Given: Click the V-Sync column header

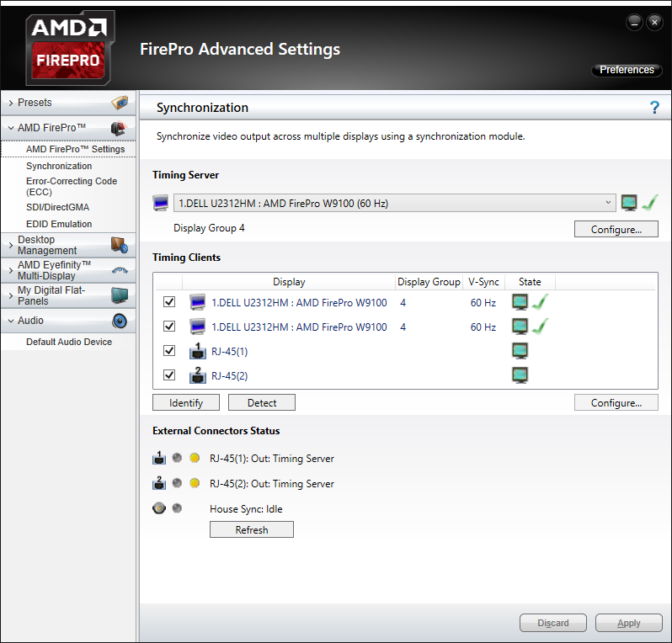Looking at the screenshot, I should click(483, 282).
